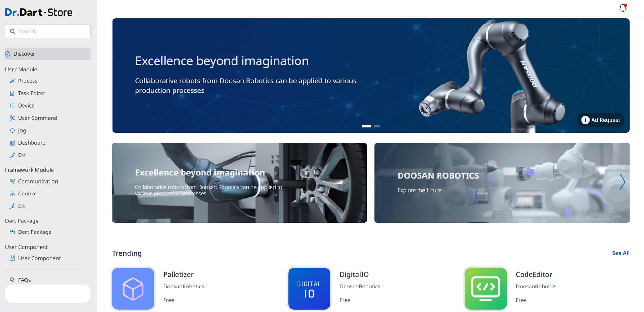Go to the Process category
644x312 pixels.
(x=28, y=81)
